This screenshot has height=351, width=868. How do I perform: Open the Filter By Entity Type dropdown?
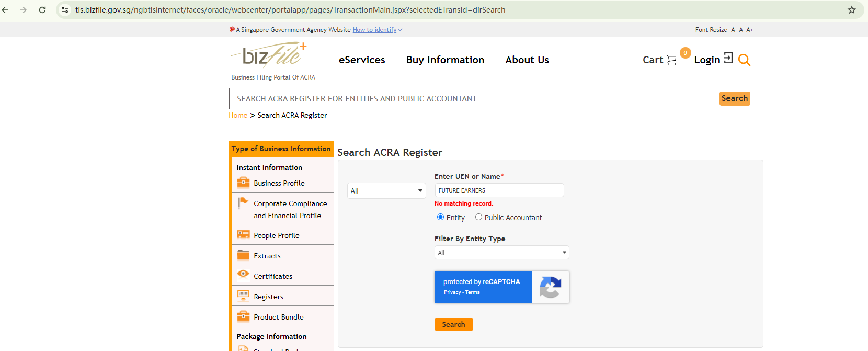[502, 253]
